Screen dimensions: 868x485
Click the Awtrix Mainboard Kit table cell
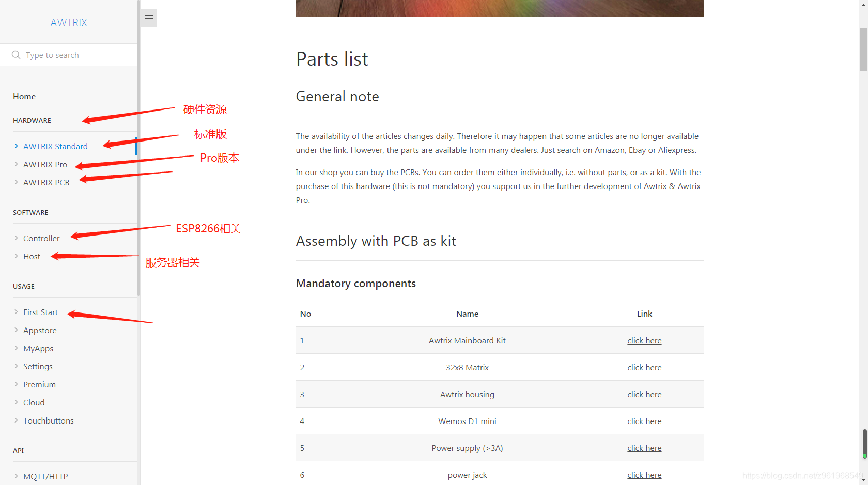(x=467, y=340)
